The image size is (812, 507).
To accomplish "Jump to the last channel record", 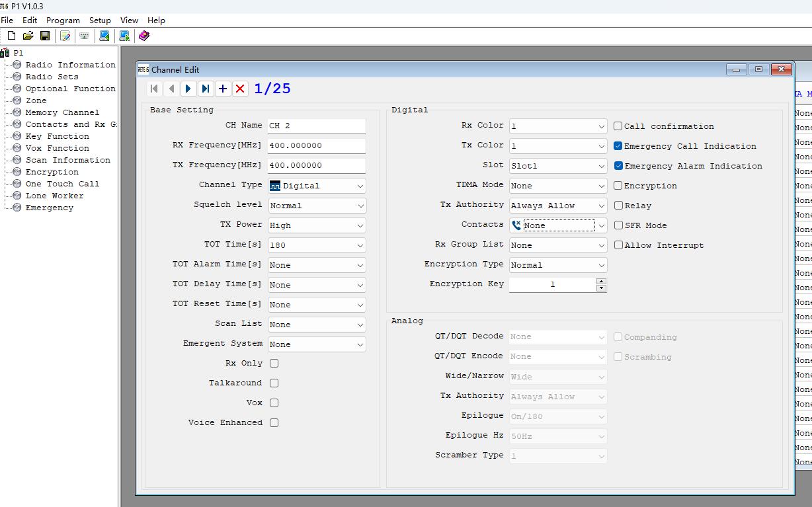I will click(206, 89).
